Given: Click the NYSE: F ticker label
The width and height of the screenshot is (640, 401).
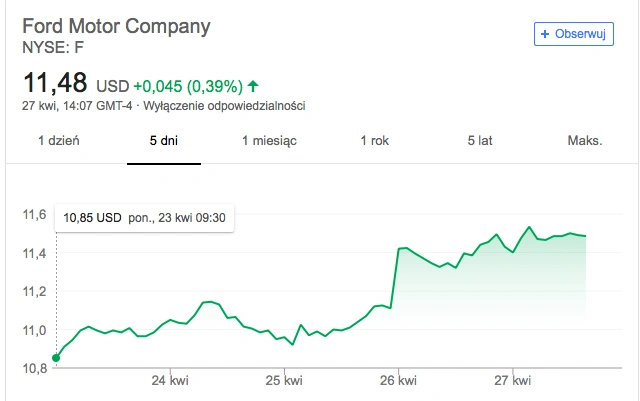Looking at the screenshot, I should pos(53,48).
